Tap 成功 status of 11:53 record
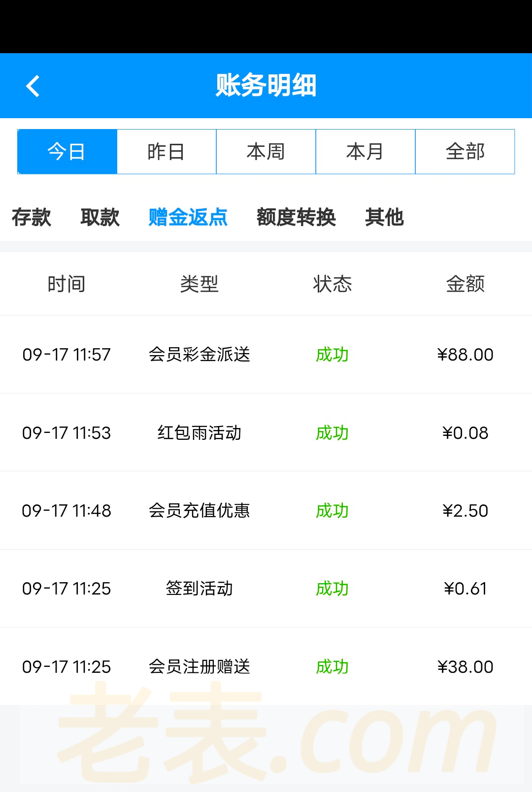532x792 pixels. pos(332,433)
